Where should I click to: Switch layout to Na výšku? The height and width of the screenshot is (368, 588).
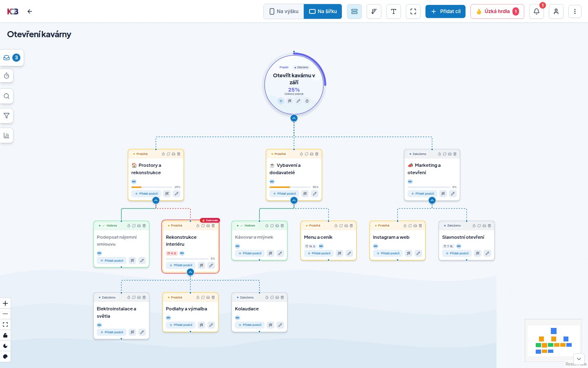pos(284,11)
